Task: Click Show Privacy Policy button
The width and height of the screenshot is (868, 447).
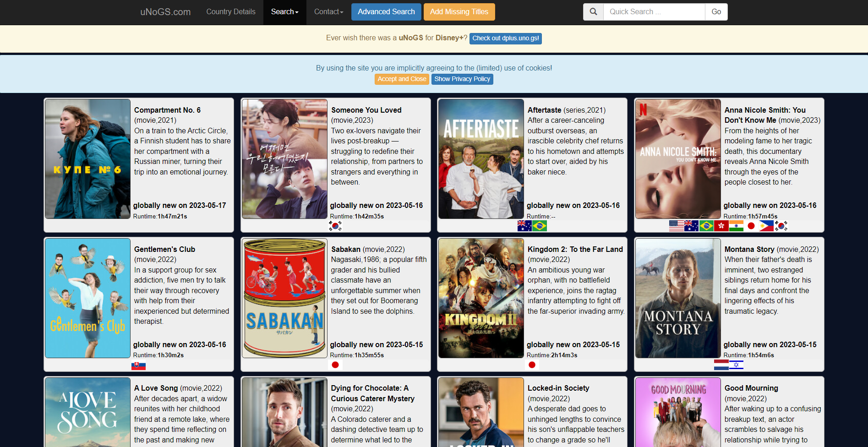Action: pos(462,79)
